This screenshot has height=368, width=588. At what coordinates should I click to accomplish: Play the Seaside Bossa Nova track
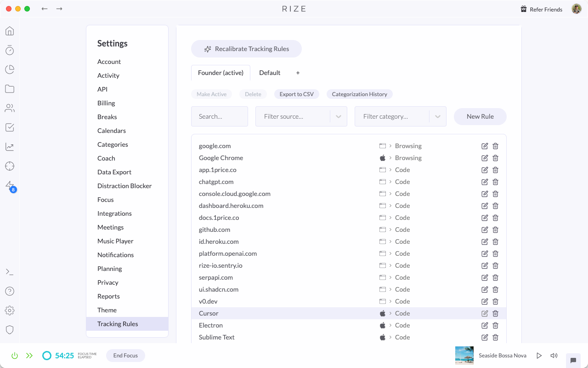(x=539, y=356)
